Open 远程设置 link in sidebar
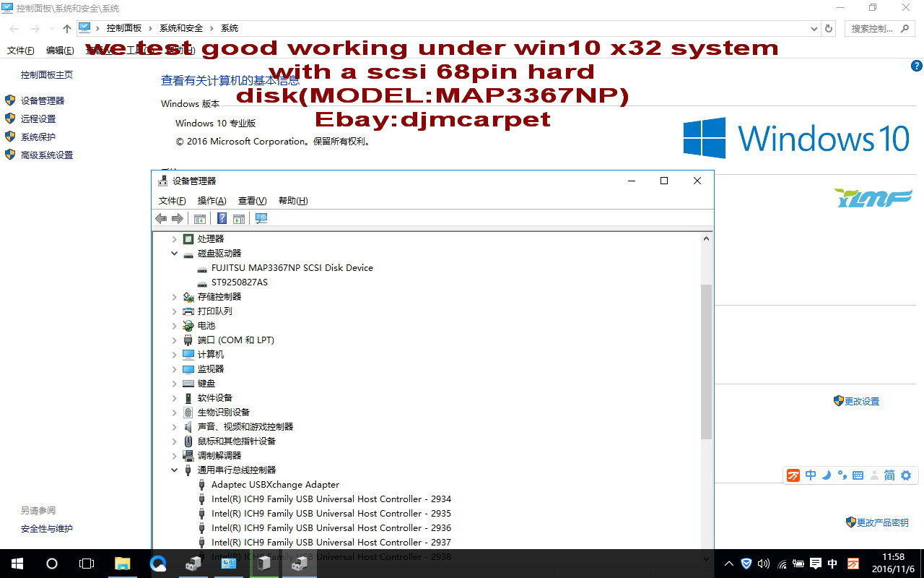Viewport: 924px width, 578px height. 38,119
